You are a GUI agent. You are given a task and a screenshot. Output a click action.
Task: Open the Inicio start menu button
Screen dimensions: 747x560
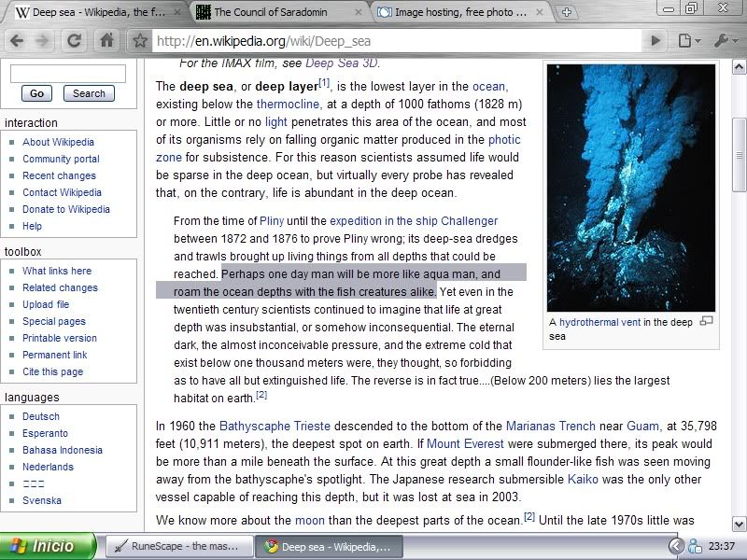click(47, 546)
